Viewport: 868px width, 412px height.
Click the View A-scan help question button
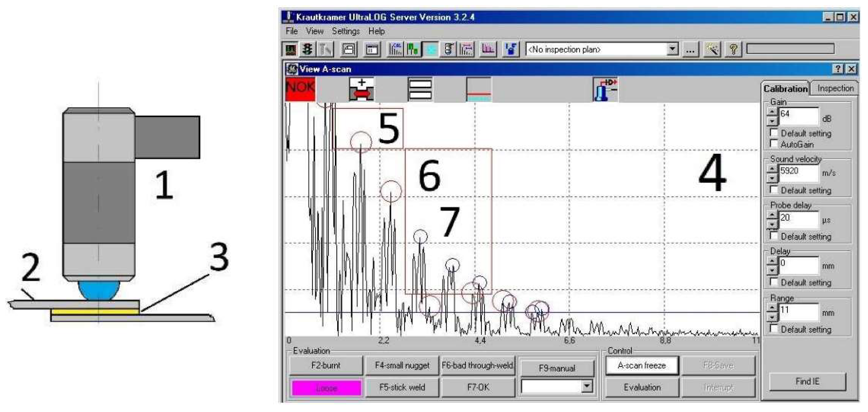(x=838, y=69)
